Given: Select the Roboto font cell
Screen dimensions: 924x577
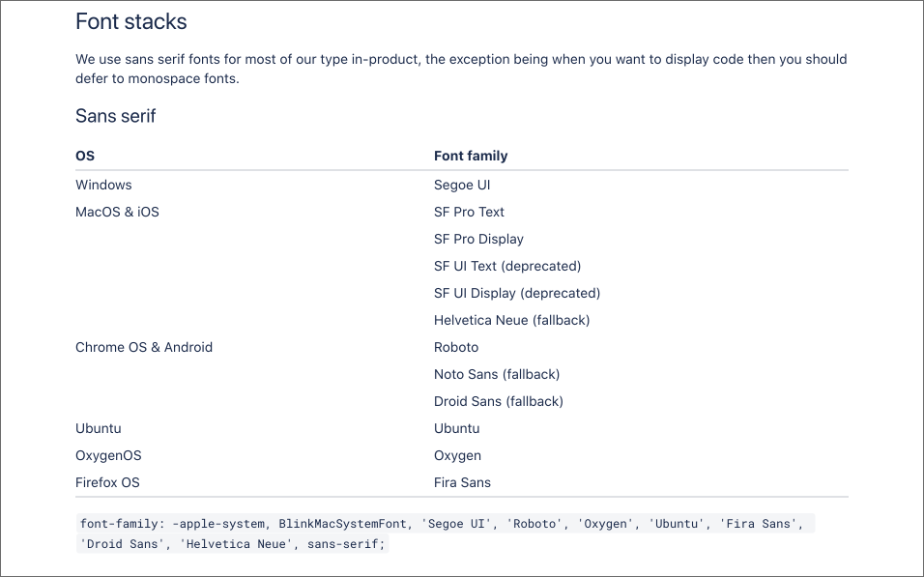Looking at the screenshot, I should [456, 348].
